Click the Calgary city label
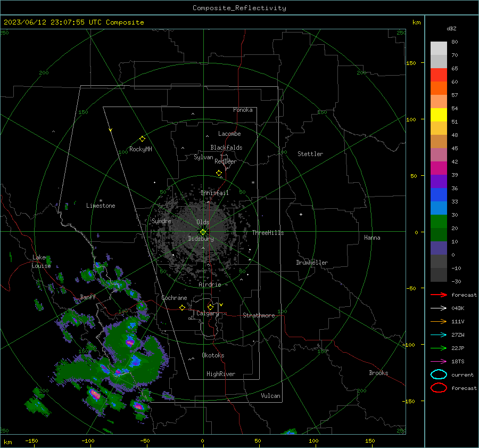This screenshot has width=479, height=448. [208, 313]
